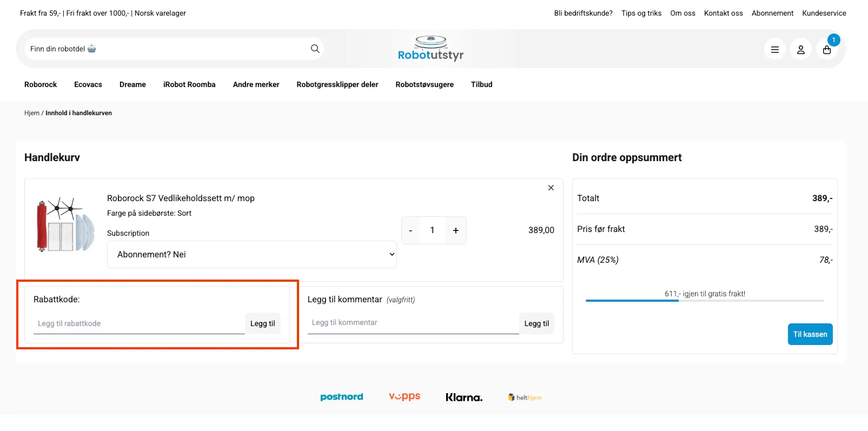Increase quantity with plus button

coord(456,230)
